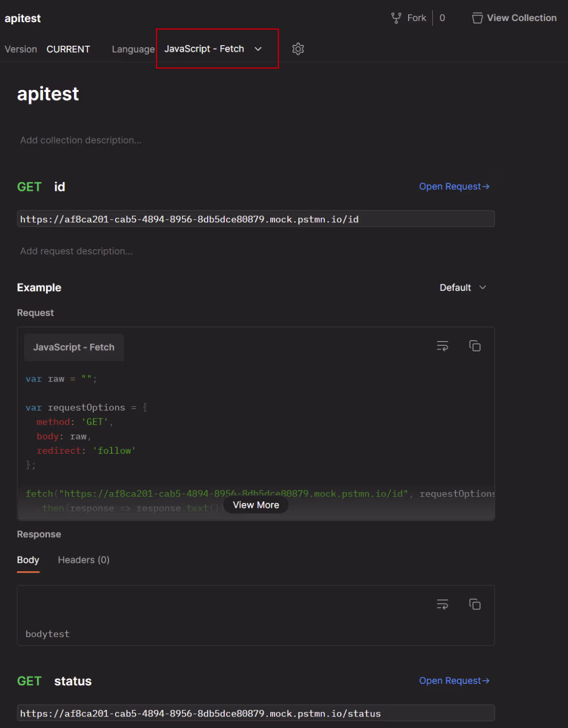Click the View Collection button
Viewport: 568px width, 728px height.
(x=514, y=18)
